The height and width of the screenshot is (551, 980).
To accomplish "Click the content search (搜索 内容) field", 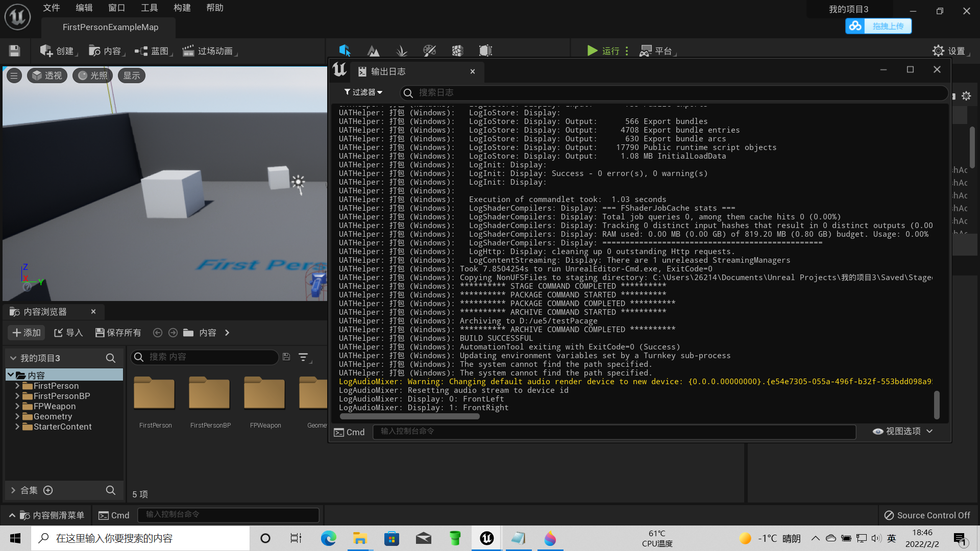I will pos(205,357).
